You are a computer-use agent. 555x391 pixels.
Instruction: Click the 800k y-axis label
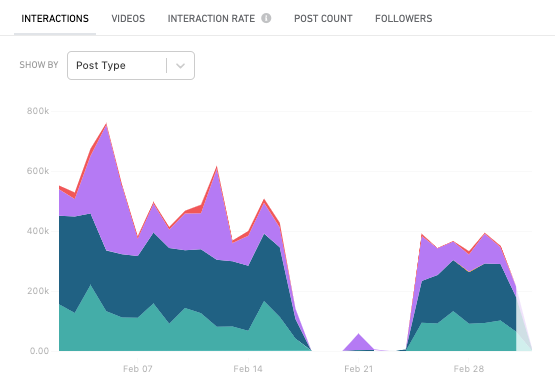pyautogui.click(x=38, y=111)
